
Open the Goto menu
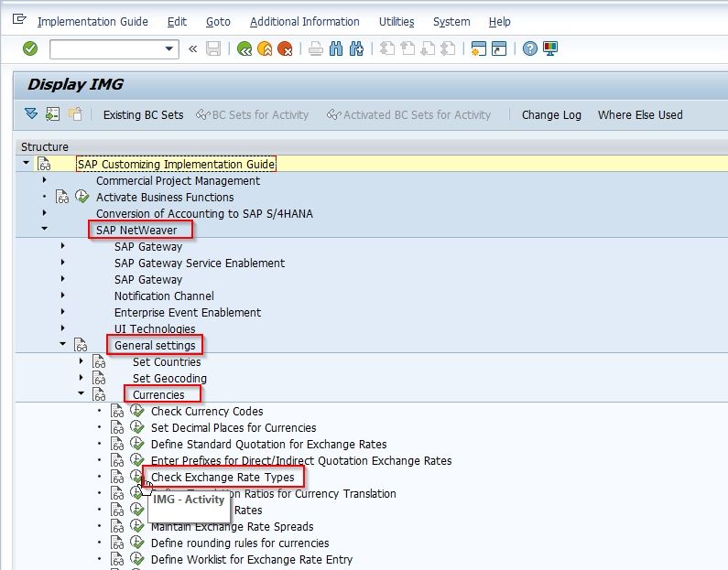click(x=218, y=22)
